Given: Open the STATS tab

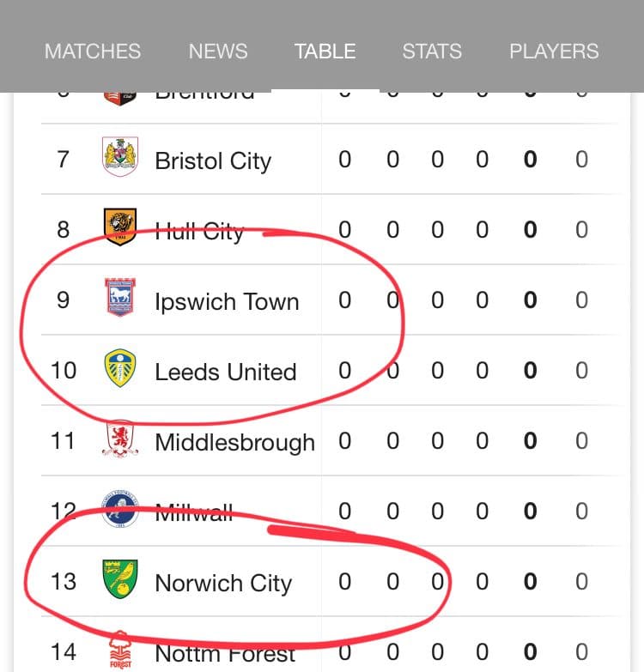Looking at the screenshot, I should click(432, 51).
